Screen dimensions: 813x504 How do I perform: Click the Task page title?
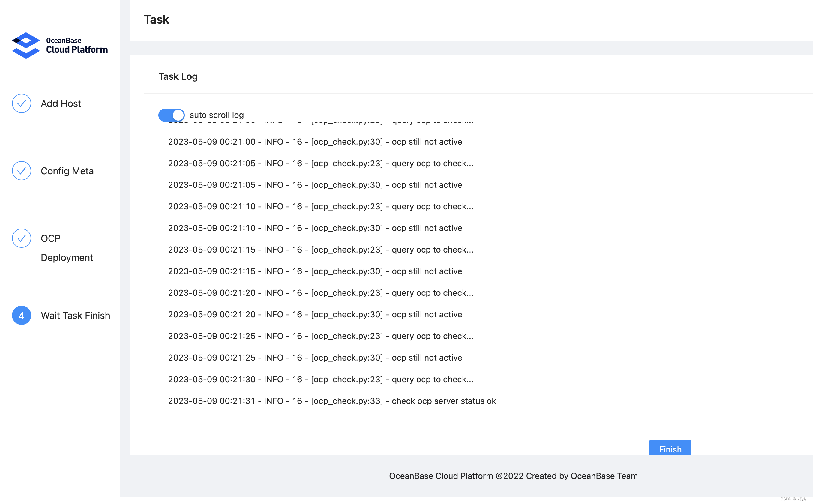156,20
